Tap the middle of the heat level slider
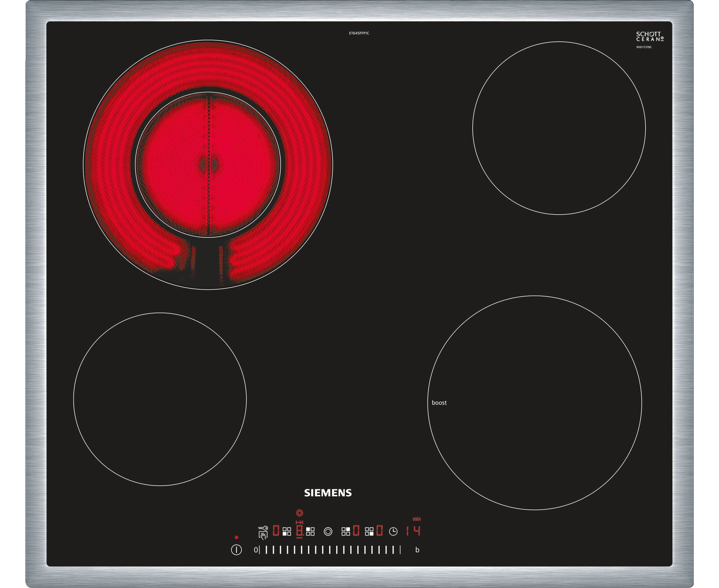 (x=330, y=550)
